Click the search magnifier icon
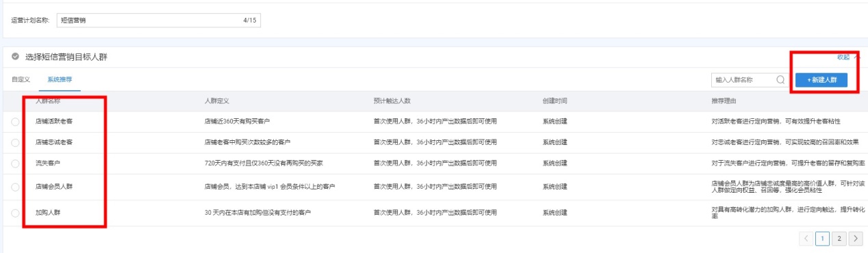The image size is (868, 253). pyautogui.click(x=780, y=80)
